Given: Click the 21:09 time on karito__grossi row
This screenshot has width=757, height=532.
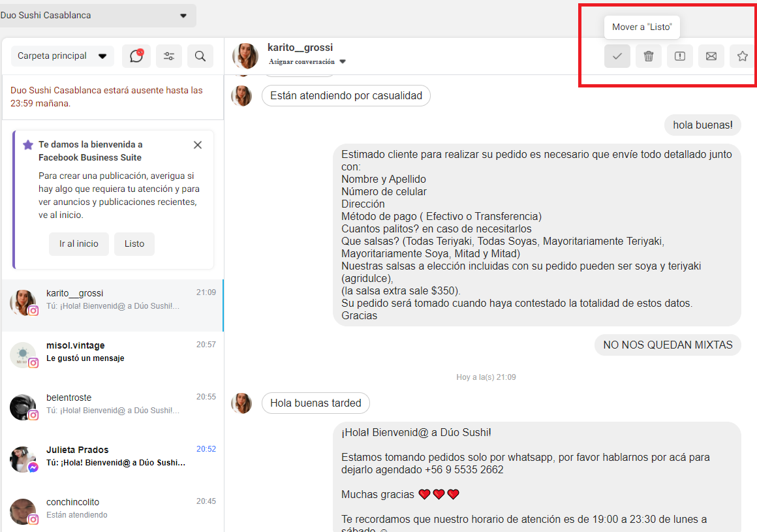Looking at the screenshot, I should 206,292.
